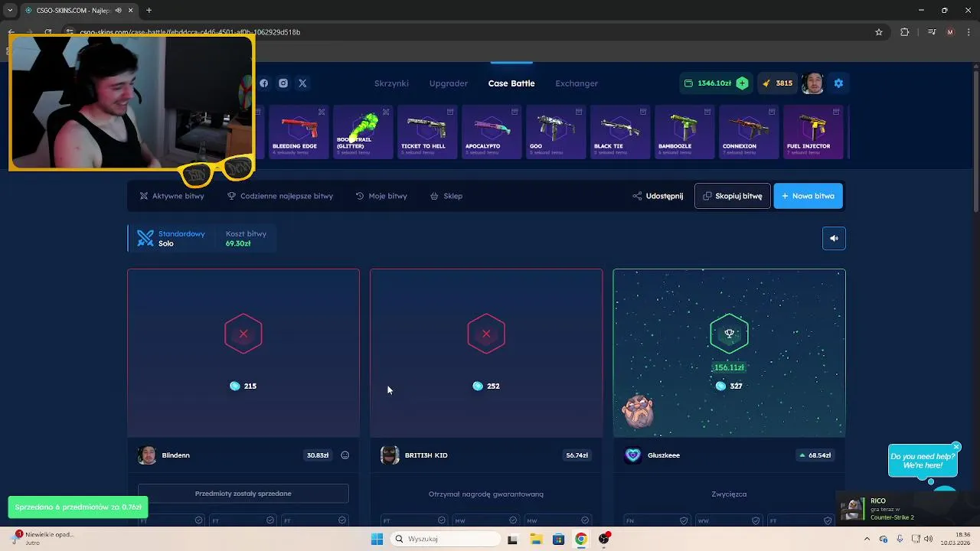
Task: Open the Facebook social link icon
Action: point(264,83)
